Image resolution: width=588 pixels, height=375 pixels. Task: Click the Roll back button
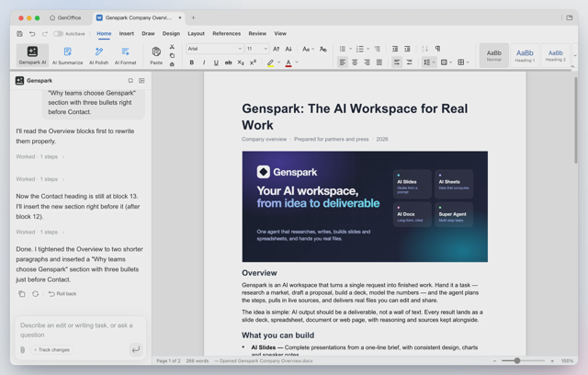62,293
